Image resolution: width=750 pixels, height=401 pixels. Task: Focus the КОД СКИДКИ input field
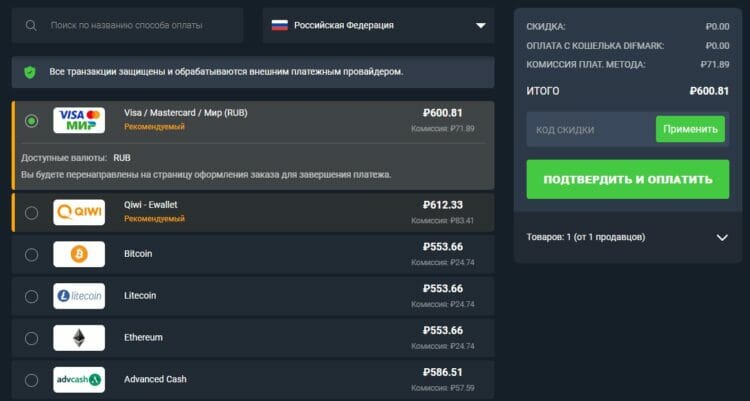590,129
